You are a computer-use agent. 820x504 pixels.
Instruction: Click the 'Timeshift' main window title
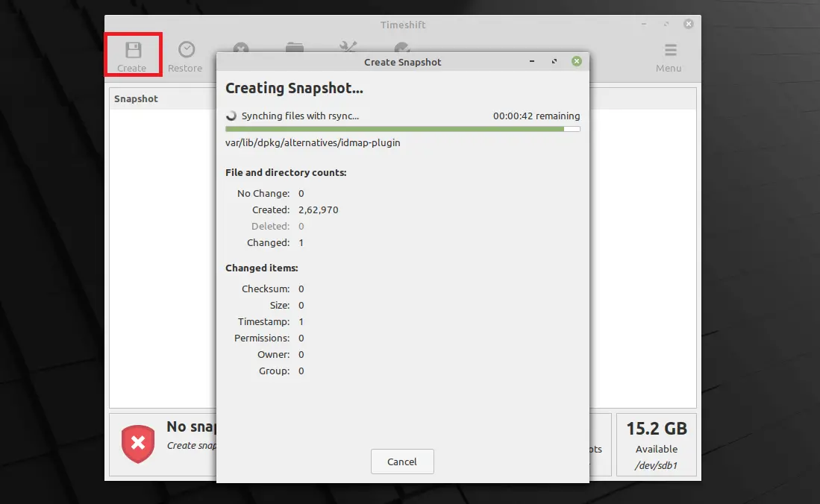click(x=403, y=25)
